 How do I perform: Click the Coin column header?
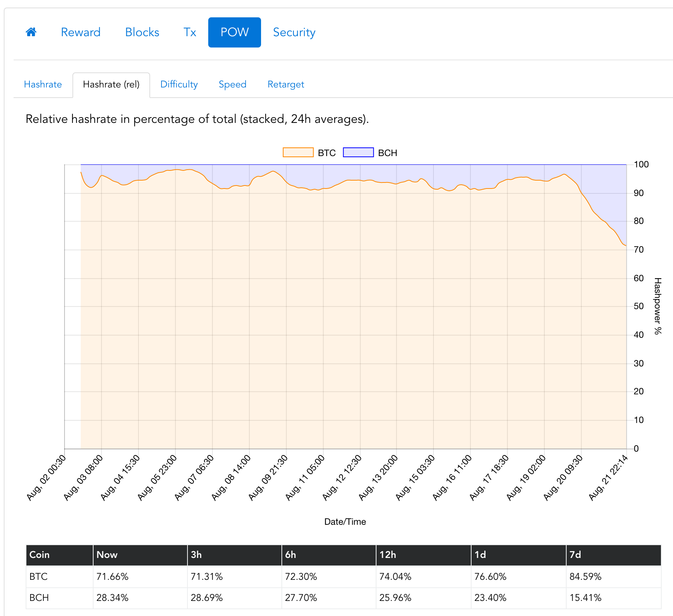(39, 555)
